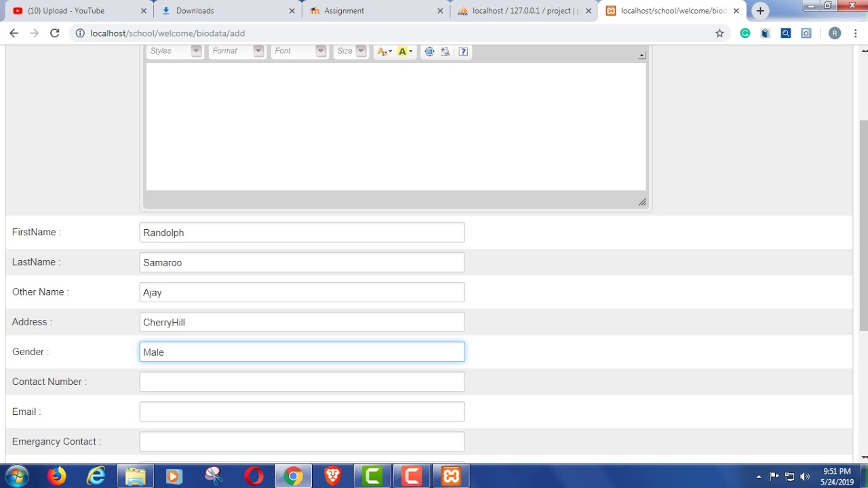Open the blue book extension icon
The height and width of the screenshot is (488, 868).
click(x=766, y=33)
